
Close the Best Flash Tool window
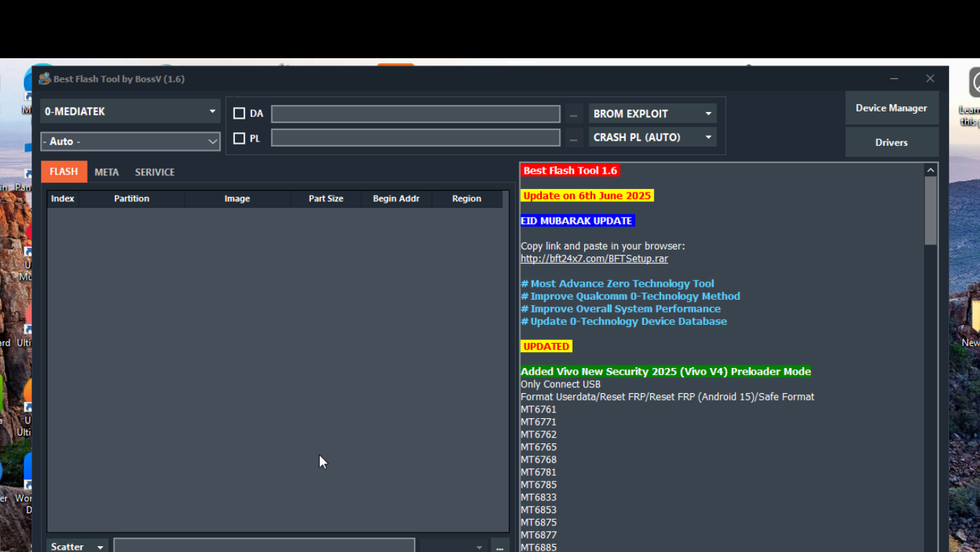pyautogui.click(x=930, y=79)
